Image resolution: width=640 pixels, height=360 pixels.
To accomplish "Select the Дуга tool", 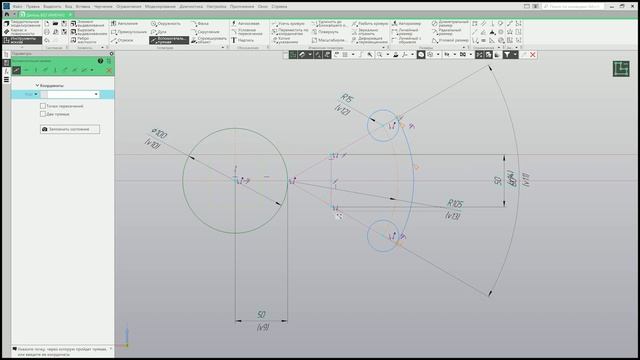I will (x=159, y=32).
